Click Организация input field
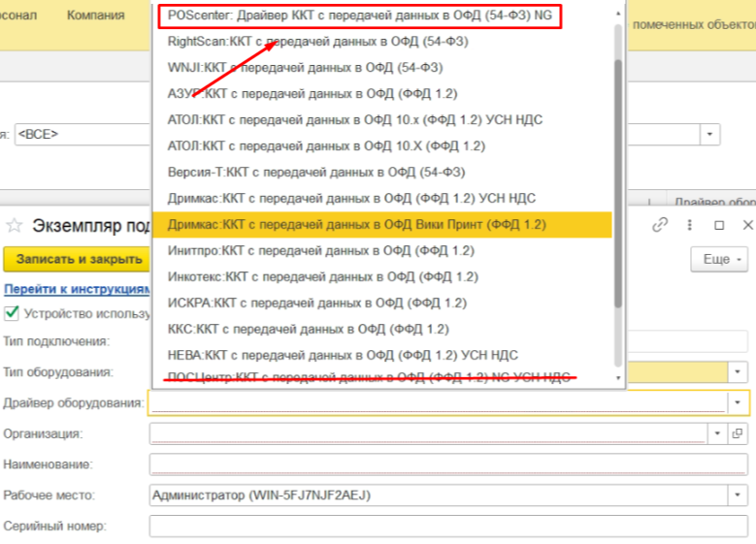 (428, 433)
